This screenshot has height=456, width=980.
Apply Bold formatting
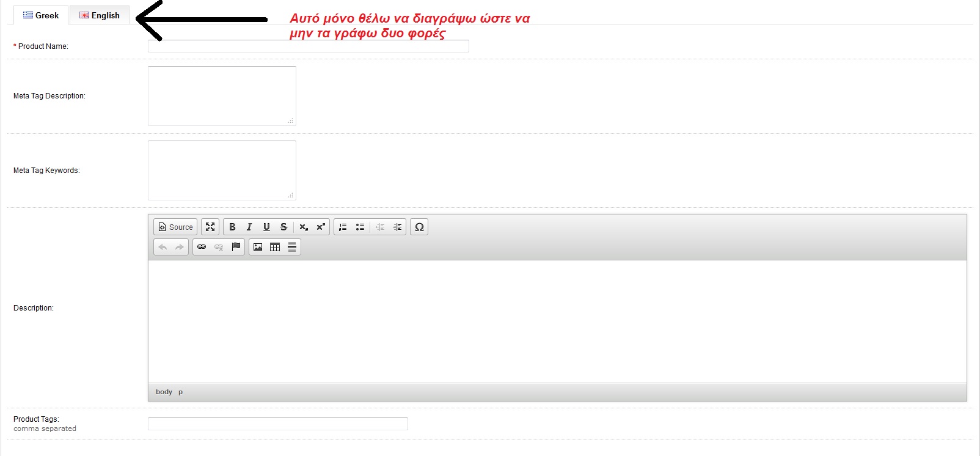(x=232, y=227)
